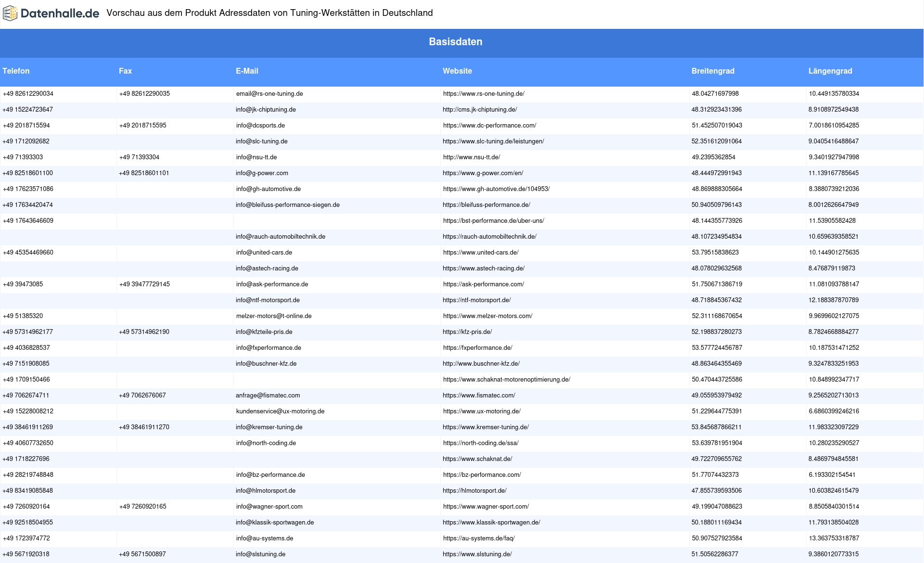The height and width of the screenshot is (563, 924).
Task: Click https://www.g-power.com/en/ website
Action: coord(483,173)
